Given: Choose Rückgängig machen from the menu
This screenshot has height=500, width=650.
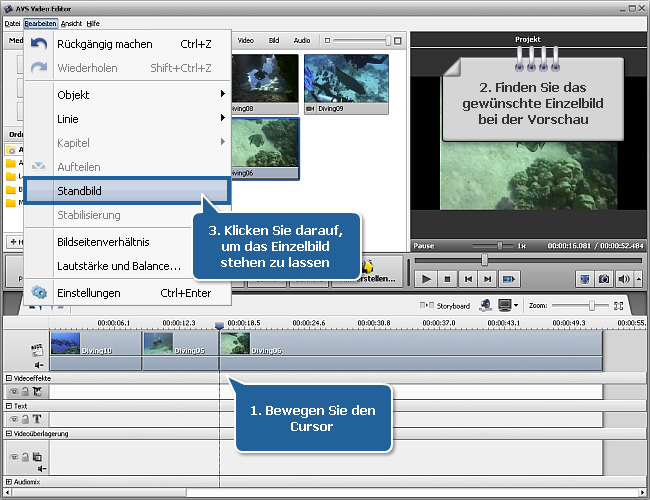Looking at the screenshot, I should point(127,44).
